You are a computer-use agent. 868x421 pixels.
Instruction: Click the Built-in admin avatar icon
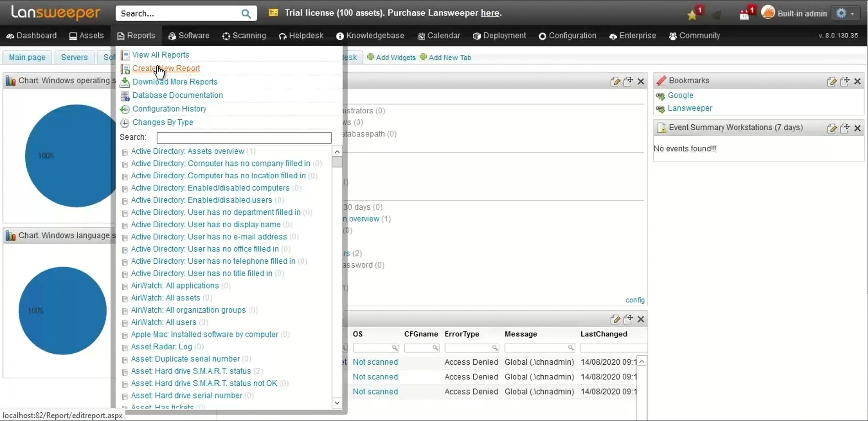point(768,13)
